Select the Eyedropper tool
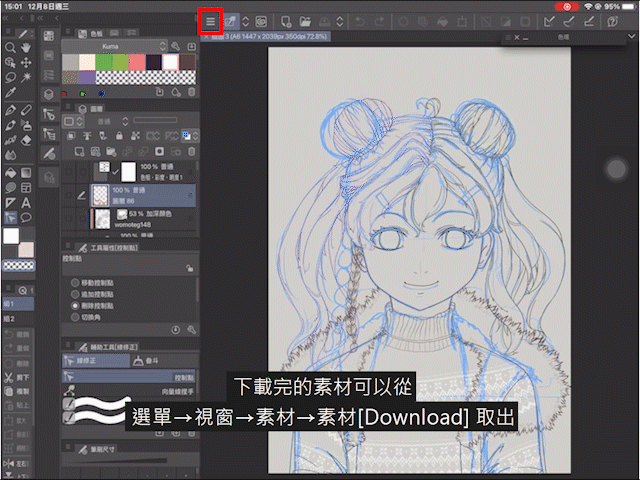 tap(10, 93)
